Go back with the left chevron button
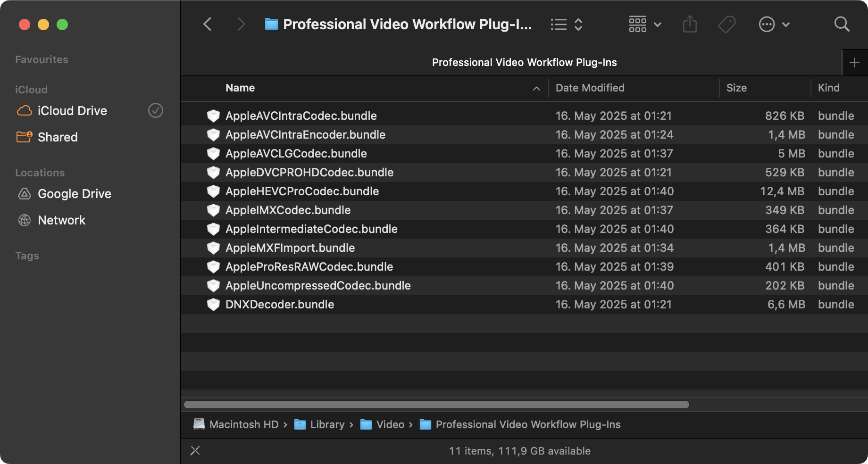 (x=207, y=24)
